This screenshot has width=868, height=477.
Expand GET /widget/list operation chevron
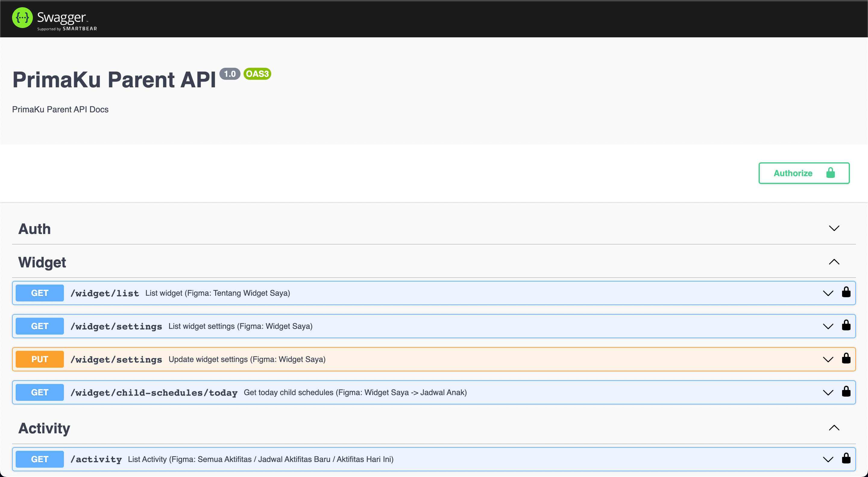click(828, 293)
